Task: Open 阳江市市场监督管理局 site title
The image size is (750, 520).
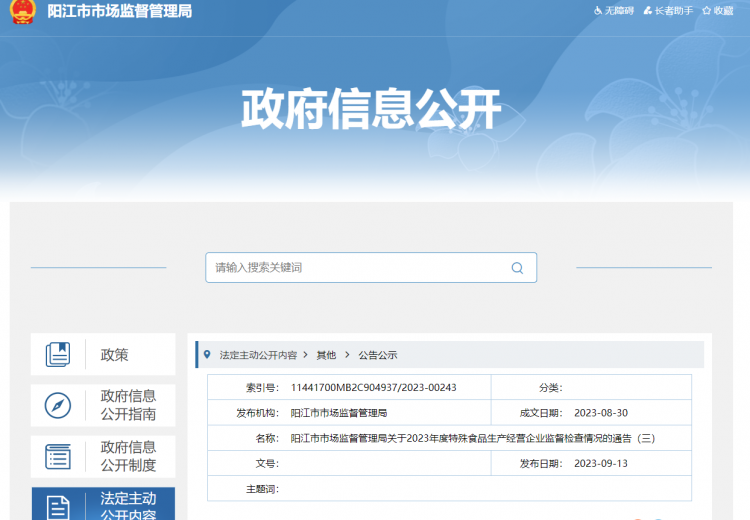Action: 120,11
